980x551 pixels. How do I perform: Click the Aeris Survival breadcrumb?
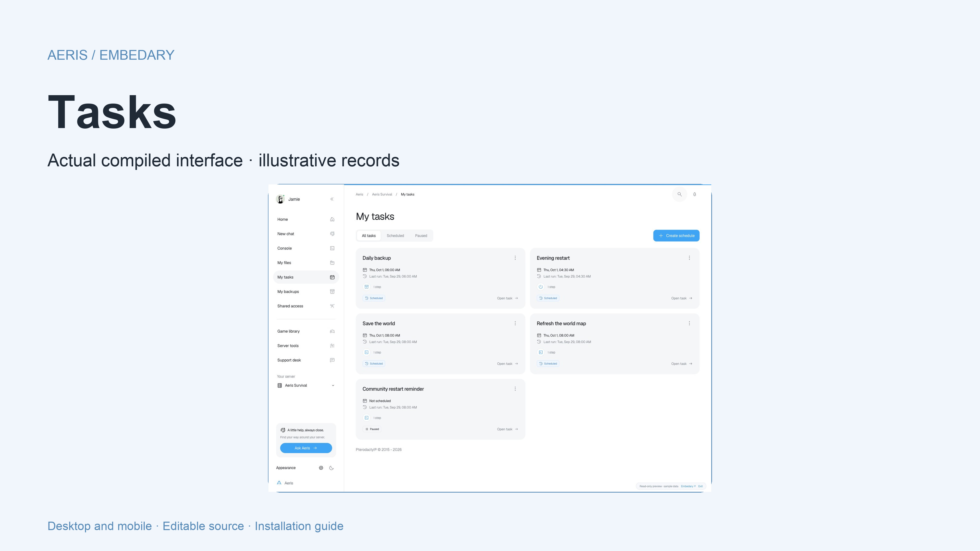click(382, 194)
